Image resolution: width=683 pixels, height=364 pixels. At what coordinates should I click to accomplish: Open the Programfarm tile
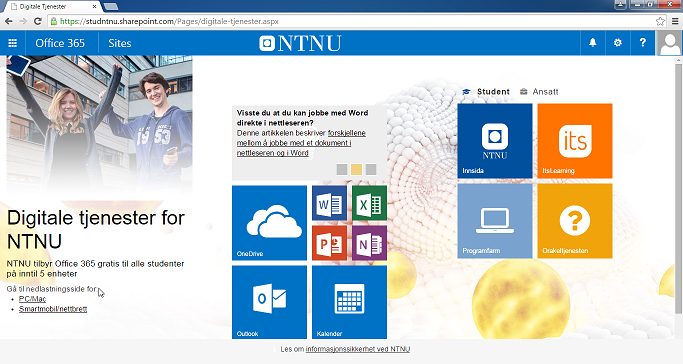(495, 221)
